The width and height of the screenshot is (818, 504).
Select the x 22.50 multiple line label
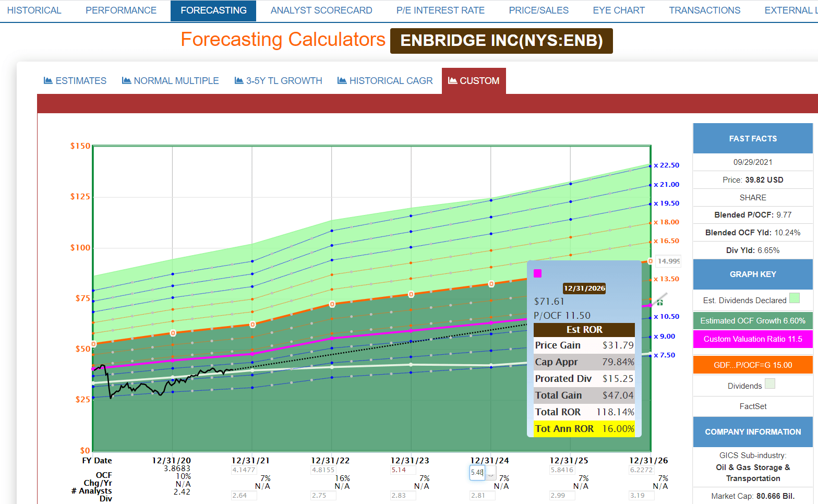tap(667, 165)
